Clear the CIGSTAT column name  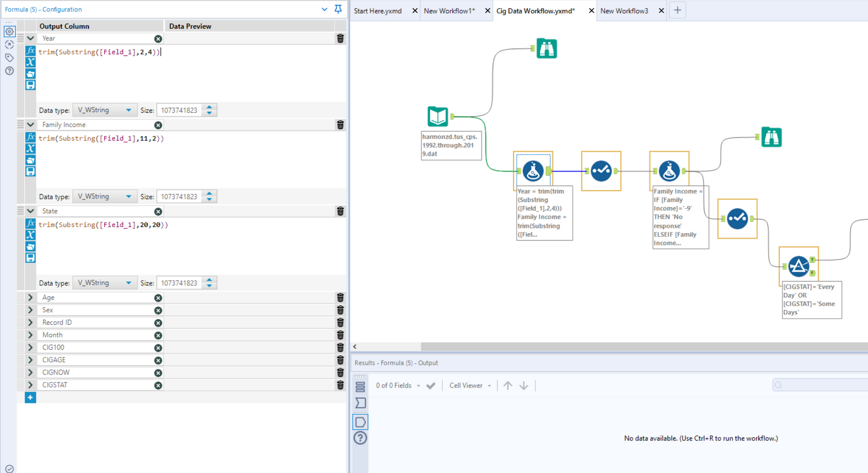click(158, 385)
